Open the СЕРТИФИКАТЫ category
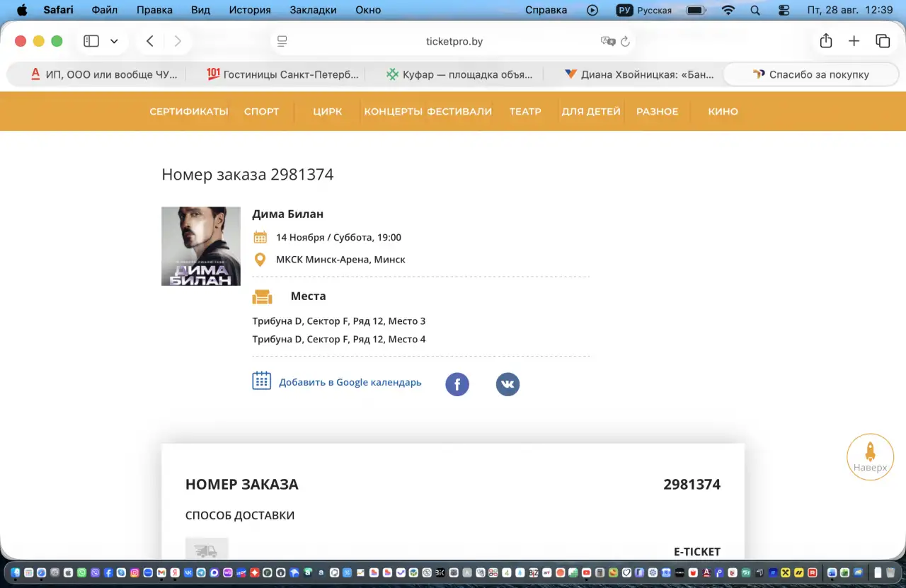The height and width of the screenshot is (588, 906). [x=189, y=112]
